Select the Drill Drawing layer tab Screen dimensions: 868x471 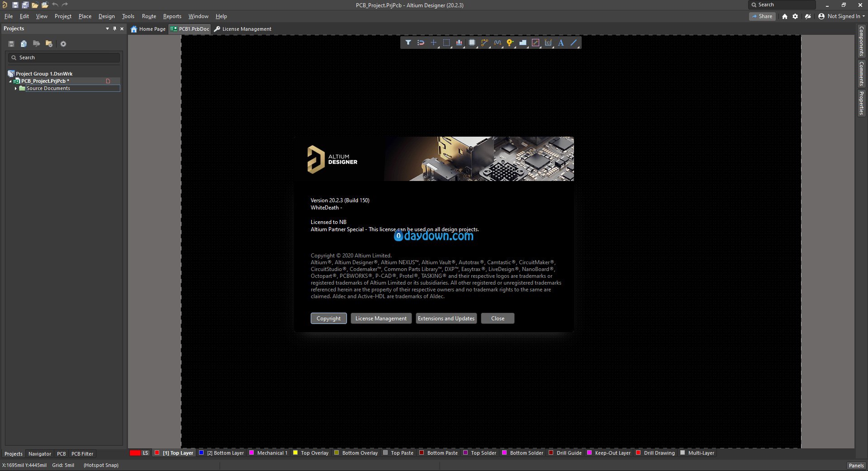pyautogui.click(x=655, y=453)
